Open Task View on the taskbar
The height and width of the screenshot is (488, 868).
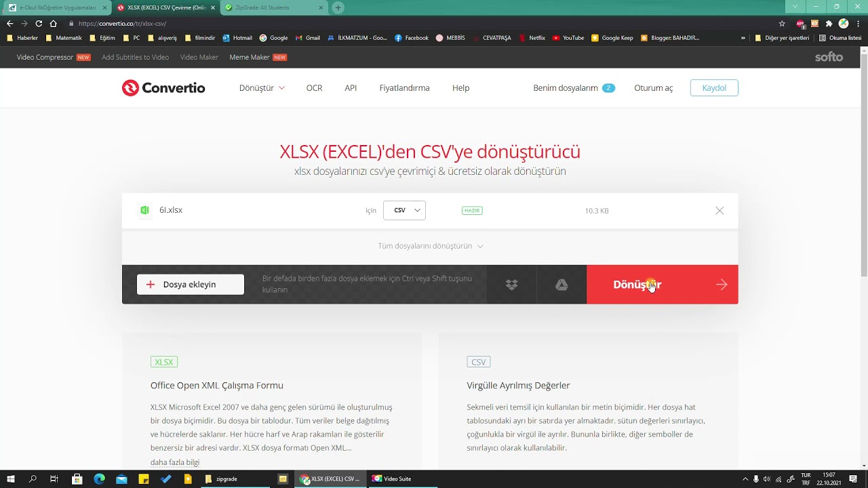54,479
